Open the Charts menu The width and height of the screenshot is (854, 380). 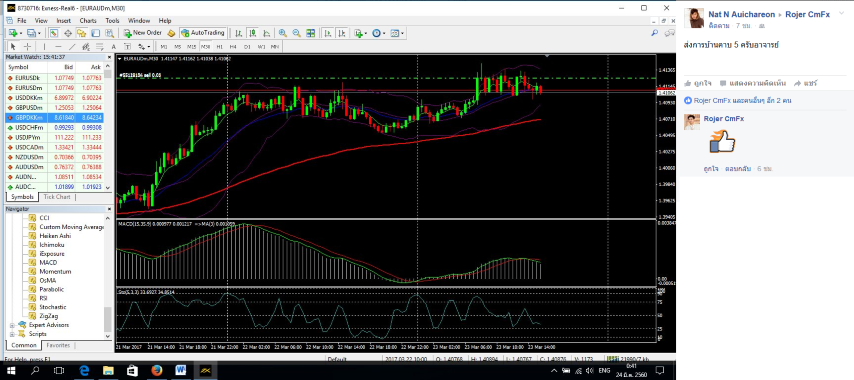(88, 21)
